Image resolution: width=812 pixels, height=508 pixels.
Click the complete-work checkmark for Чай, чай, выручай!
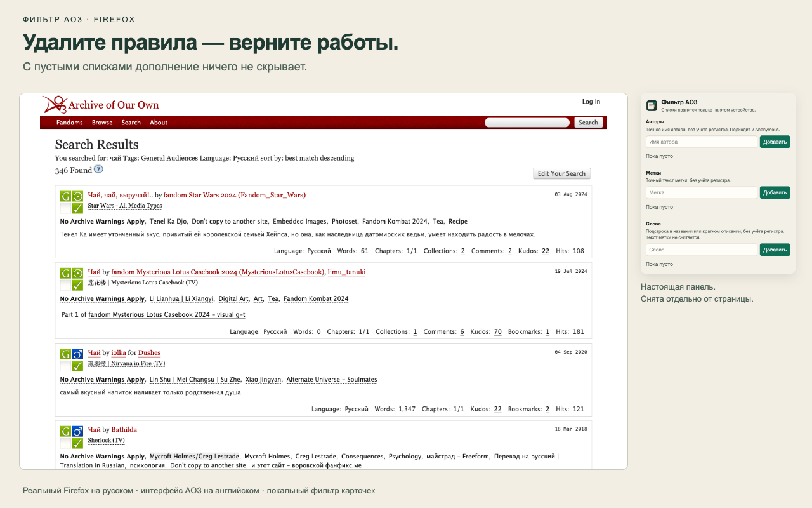[78, 208]
